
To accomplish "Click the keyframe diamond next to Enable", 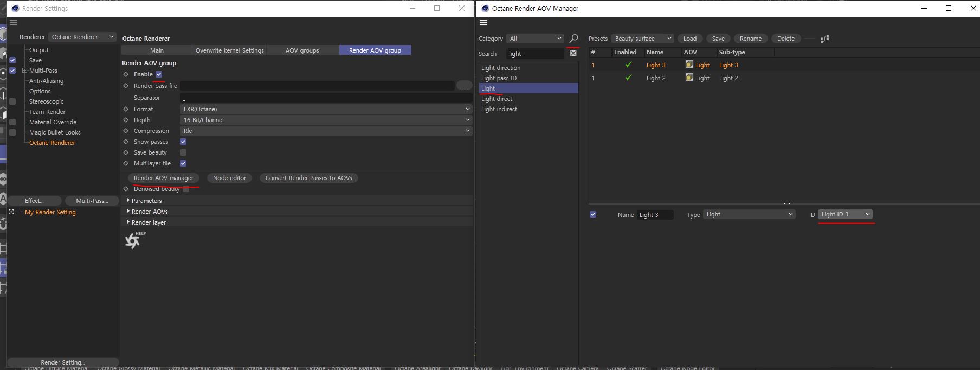I will [x=126, y=74].
